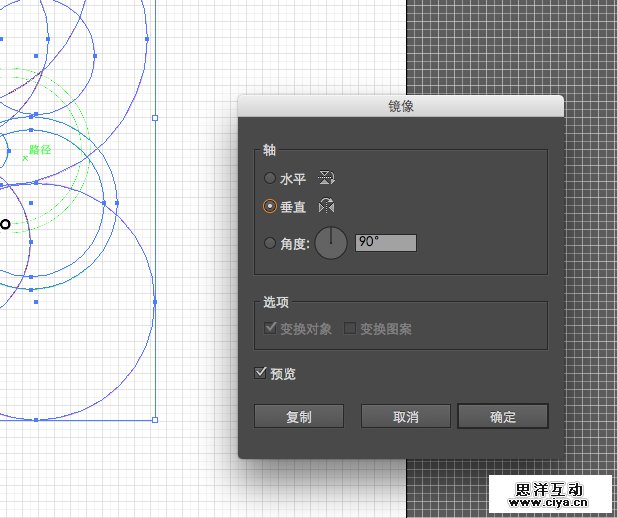Click the bounding box right-middle handle near the top

pyautogui.click(x=155, y=118)
